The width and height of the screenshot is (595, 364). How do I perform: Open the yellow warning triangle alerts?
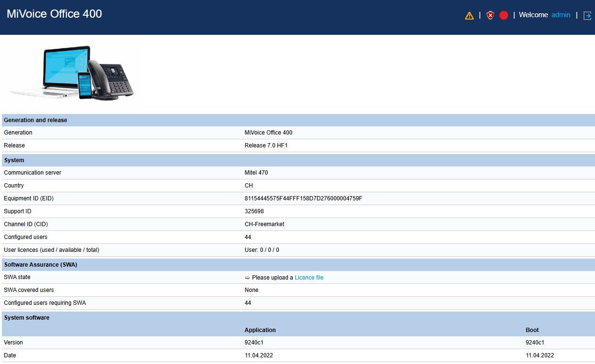469,15
